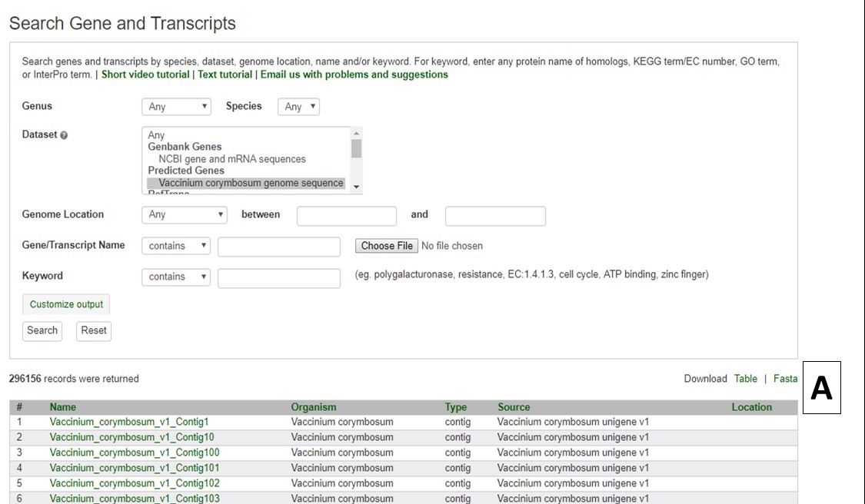Sort results by the Source column header

(514, 407)
